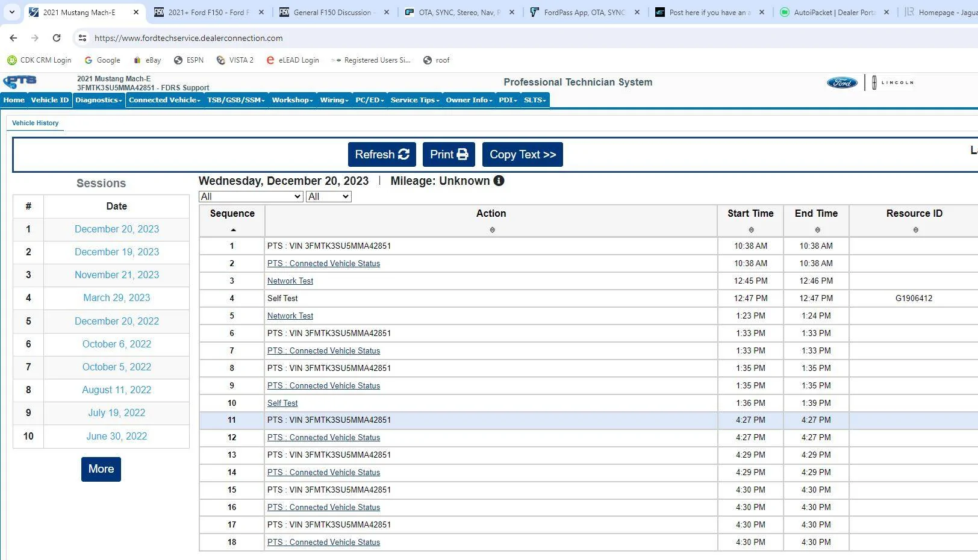Select Resource ID G1906412 cell
The width and height of the screenshot is (978, 560).
click(914, 298)
